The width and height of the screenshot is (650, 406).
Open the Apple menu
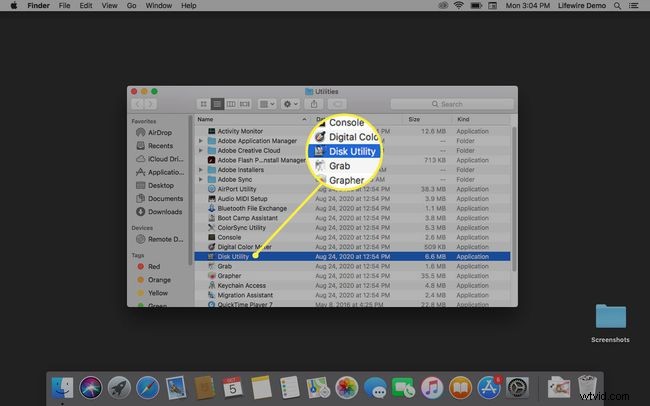tap(14, 5)
